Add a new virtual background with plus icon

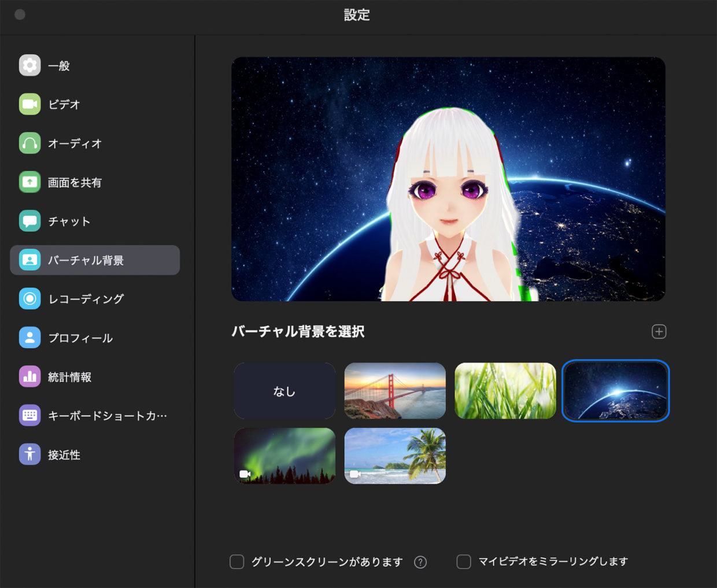659,331
